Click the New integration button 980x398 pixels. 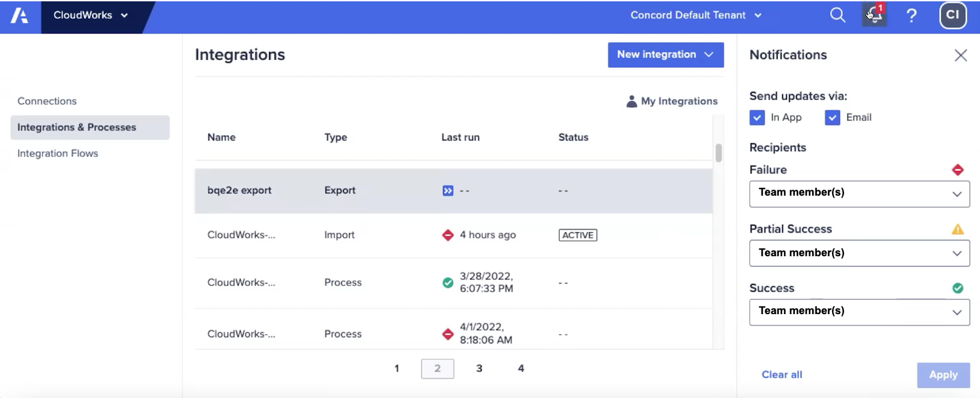point(665,55)
